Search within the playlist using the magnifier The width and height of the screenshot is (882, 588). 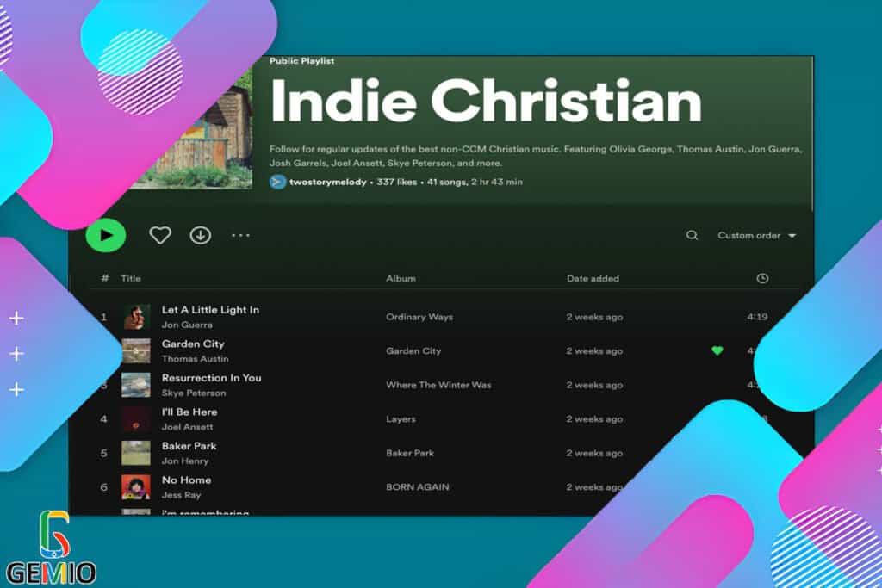click(692, 235)
